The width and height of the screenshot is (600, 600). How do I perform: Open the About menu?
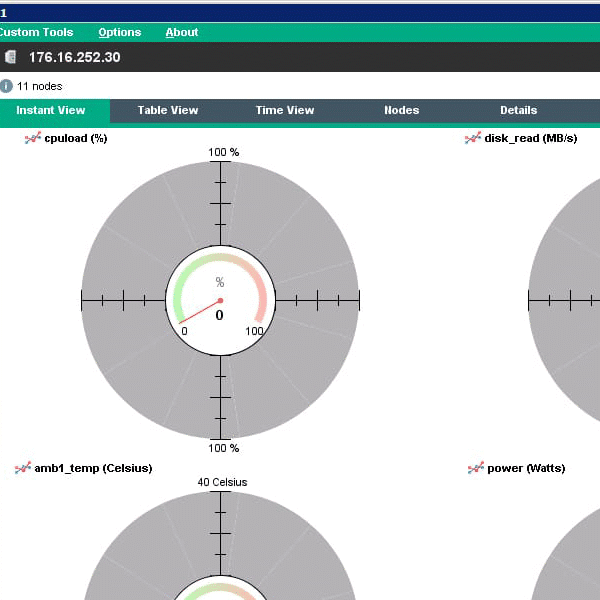pyautogui.click(x=182, y=32)
